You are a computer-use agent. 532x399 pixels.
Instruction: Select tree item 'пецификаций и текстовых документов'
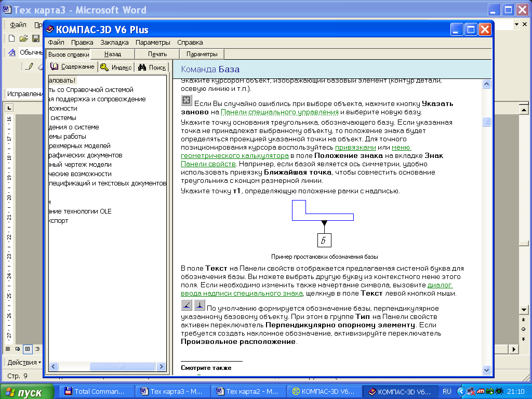pos(107,183)
